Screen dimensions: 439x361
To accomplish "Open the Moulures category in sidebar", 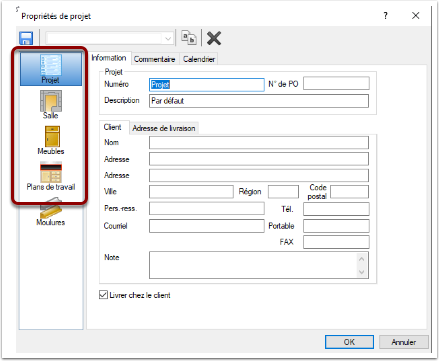I will pos(51,213).
